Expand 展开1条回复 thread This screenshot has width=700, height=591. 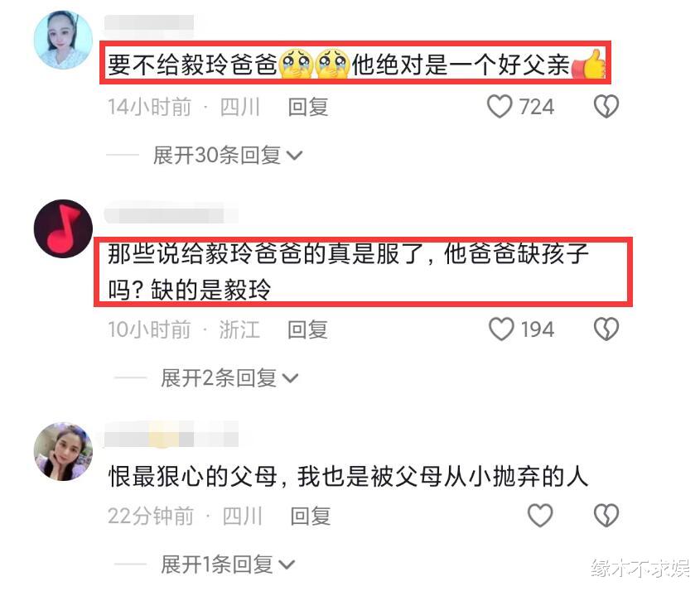point(228,565)
